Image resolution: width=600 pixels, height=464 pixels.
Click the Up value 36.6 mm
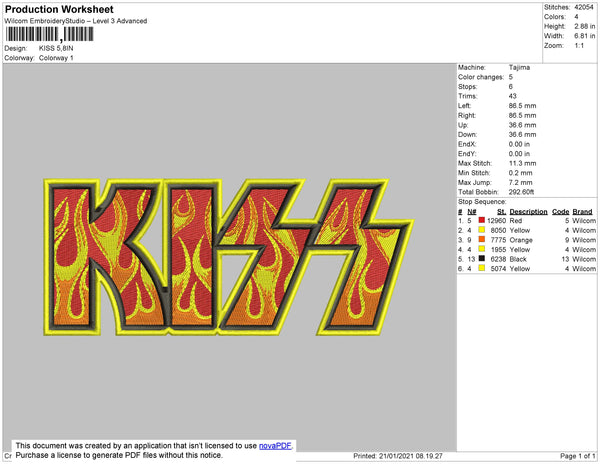(x=522, y=125)
